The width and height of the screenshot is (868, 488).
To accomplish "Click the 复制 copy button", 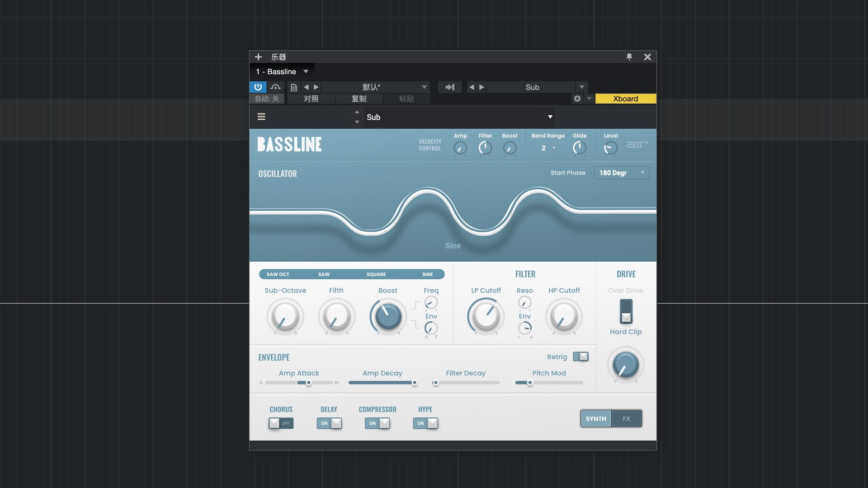I will tap(359, 99).
